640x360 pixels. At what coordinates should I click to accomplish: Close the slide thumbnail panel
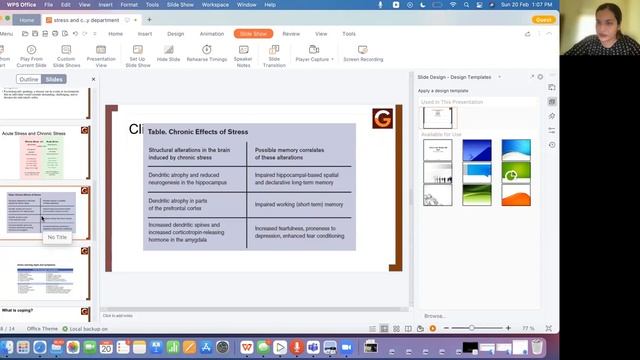coord(93,79)
